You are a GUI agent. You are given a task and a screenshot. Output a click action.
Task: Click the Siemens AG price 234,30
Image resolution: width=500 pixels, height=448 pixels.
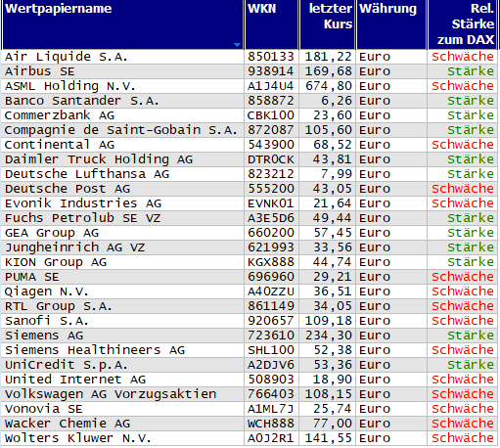pyautogui.click(x=329, y=336)
